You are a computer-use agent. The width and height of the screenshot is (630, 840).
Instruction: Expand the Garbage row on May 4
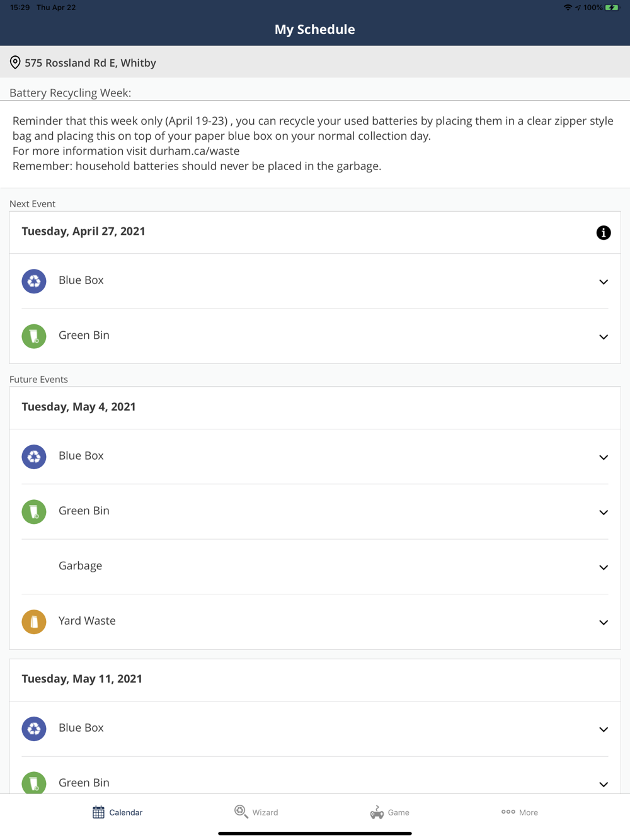click(603, 567)
